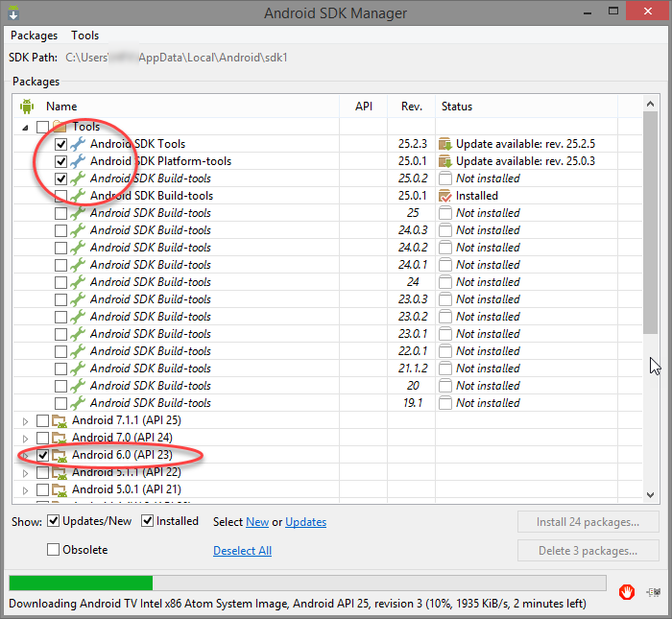The height and width of the screenshot is (619, 672).
Task: Uncheck Android SDK Tools checkbox
Action: click(60, 144)
